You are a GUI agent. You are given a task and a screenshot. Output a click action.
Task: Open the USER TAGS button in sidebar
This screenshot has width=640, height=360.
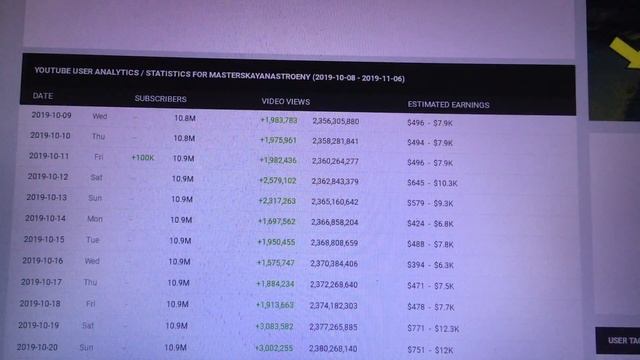[x=618, y=340]
